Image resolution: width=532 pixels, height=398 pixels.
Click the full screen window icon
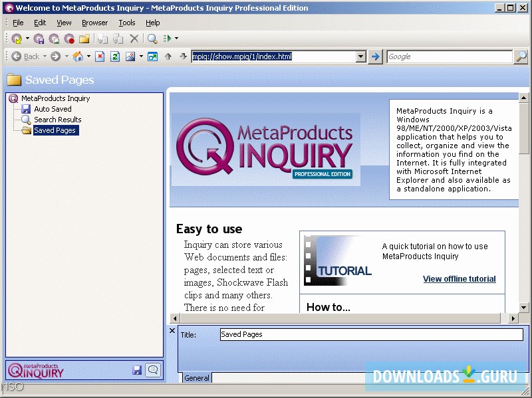[153, 56]
